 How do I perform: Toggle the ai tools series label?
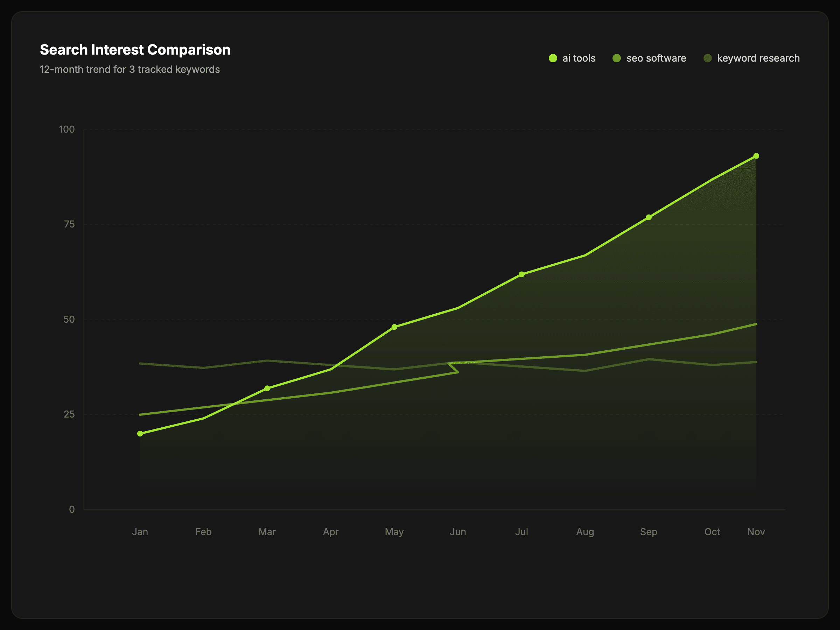pyautogui.click(x=579, y=58)
